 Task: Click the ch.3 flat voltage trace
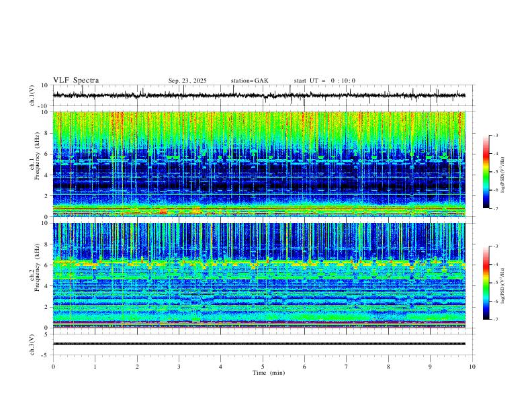259,344
